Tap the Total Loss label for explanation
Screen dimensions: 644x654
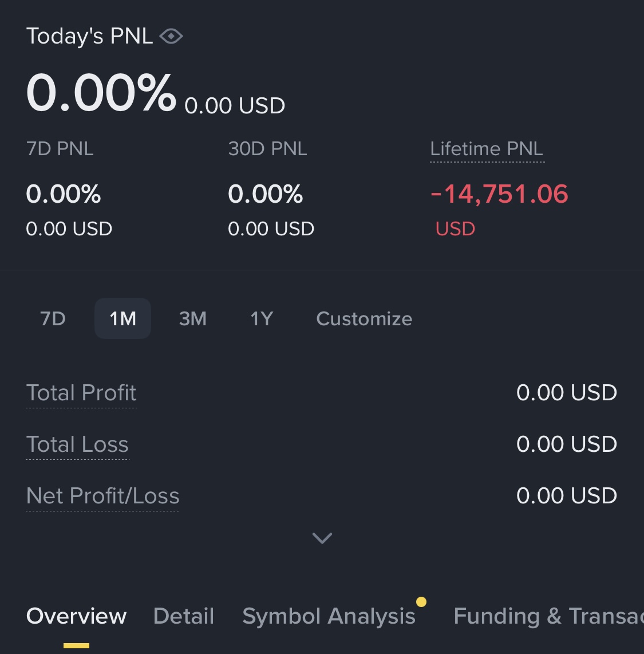point(77,444)
